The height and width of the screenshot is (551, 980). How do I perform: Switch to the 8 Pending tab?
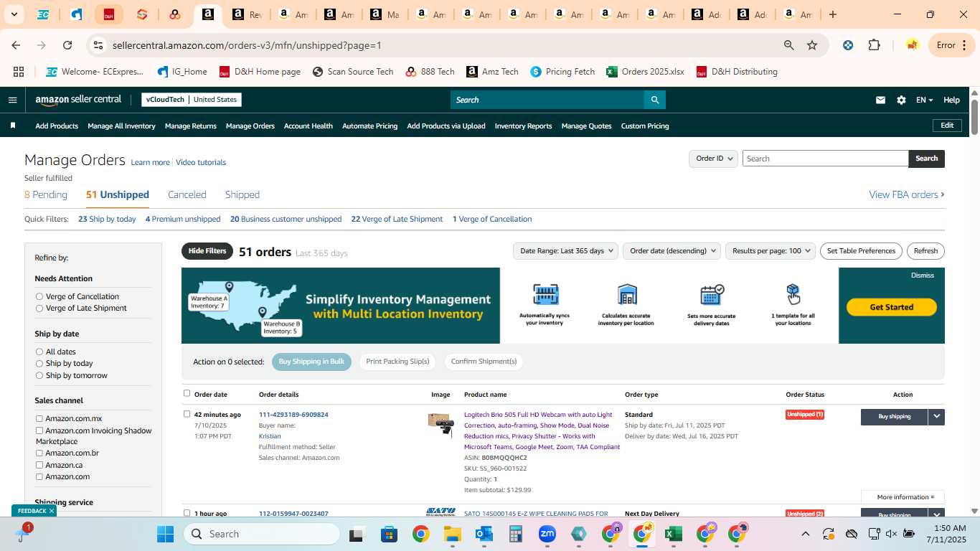46,194
